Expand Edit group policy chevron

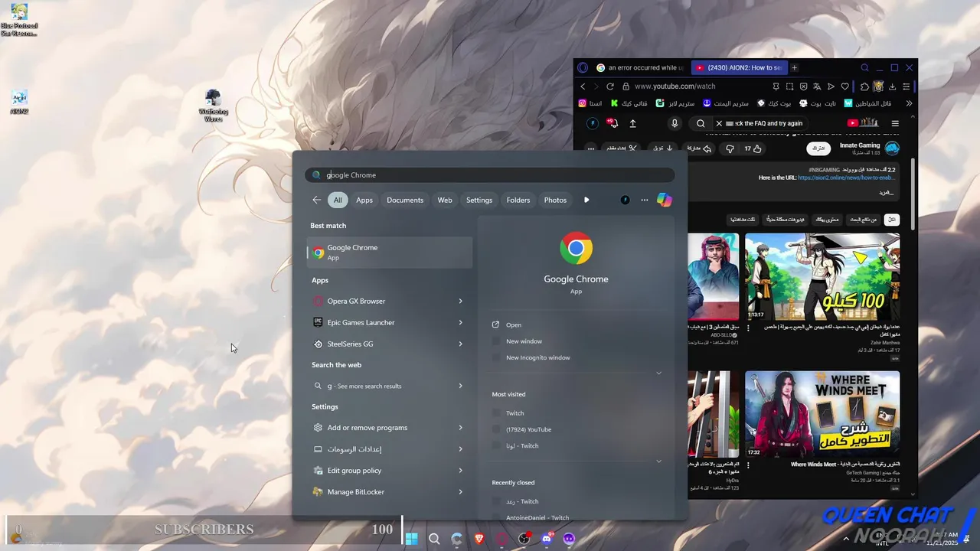[x=460, y=470]
